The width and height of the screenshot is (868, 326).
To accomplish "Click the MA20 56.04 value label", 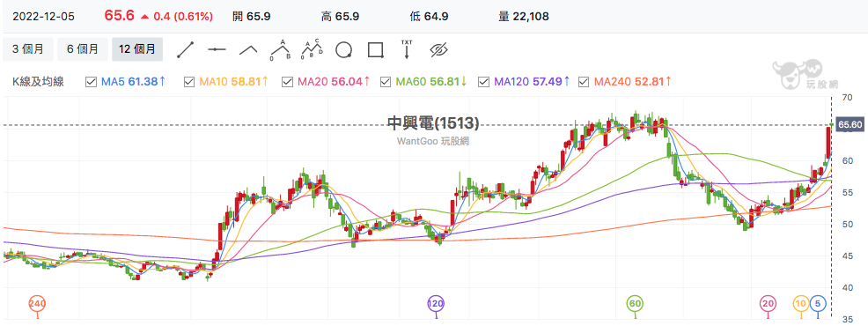I will pos(334,82).
